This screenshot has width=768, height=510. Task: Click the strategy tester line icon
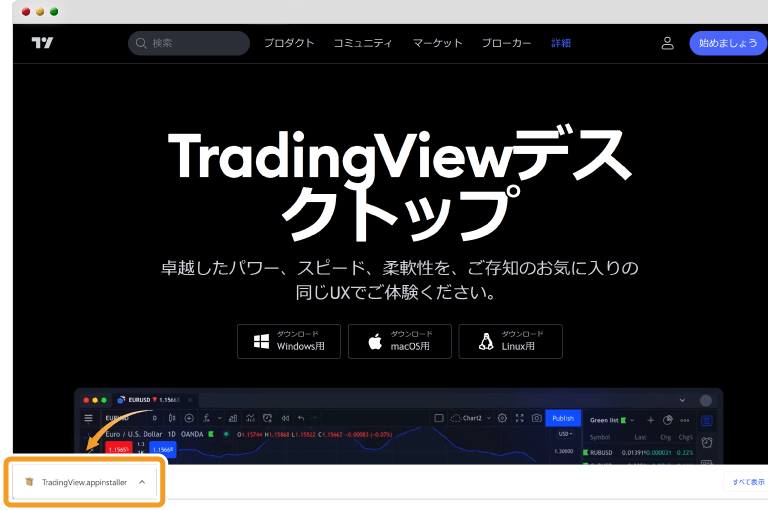tap(250, 418)
